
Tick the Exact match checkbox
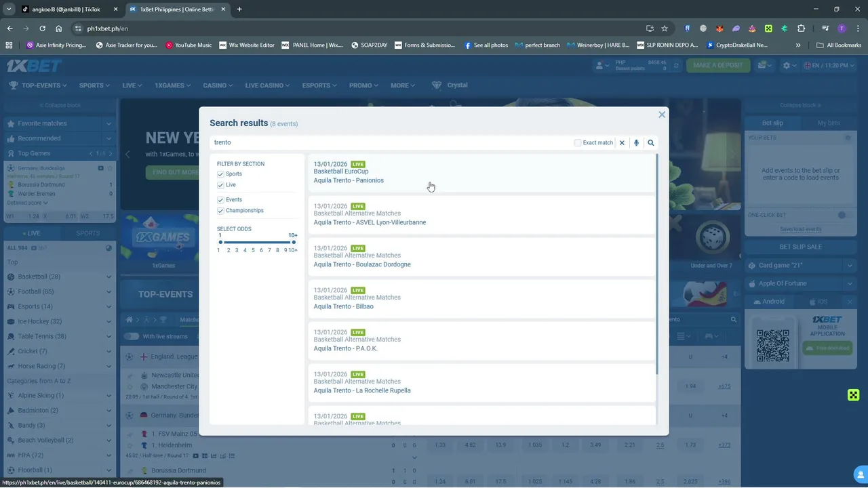point(578,143)
